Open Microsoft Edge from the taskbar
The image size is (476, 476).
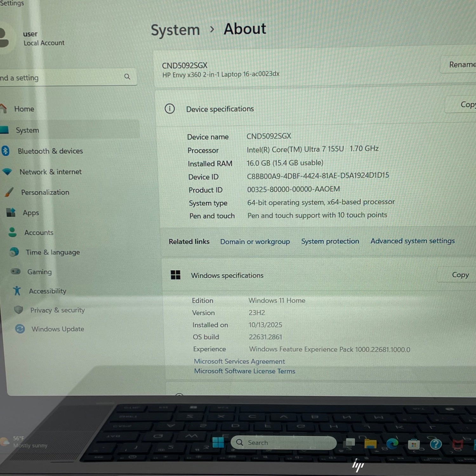392,444
